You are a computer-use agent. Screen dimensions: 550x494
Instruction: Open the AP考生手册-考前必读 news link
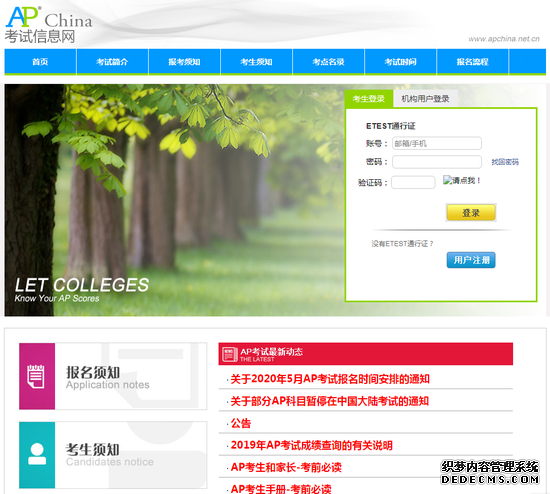[x=281, y=489]
